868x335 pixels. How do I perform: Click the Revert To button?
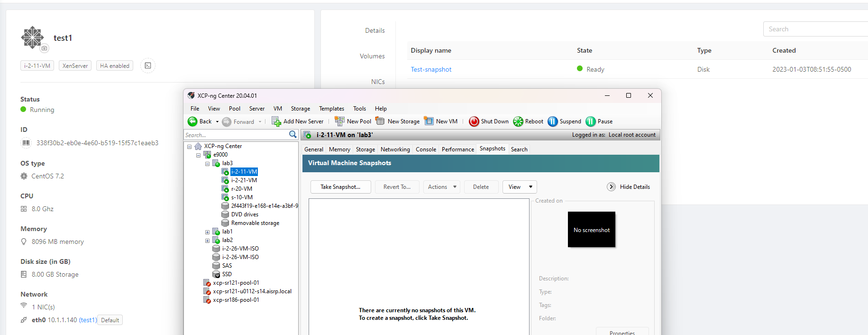click(x=397, y=187)
